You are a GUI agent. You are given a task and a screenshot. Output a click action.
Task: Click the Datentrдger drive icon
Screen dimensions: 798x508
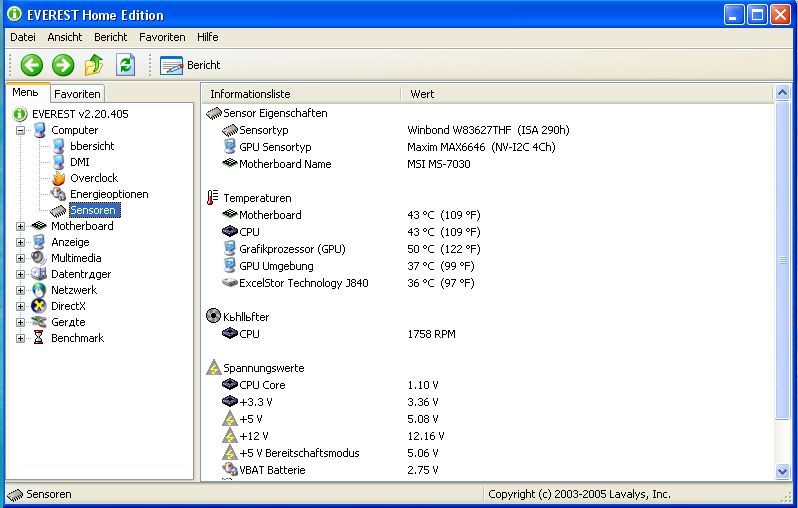pos(39,274)
